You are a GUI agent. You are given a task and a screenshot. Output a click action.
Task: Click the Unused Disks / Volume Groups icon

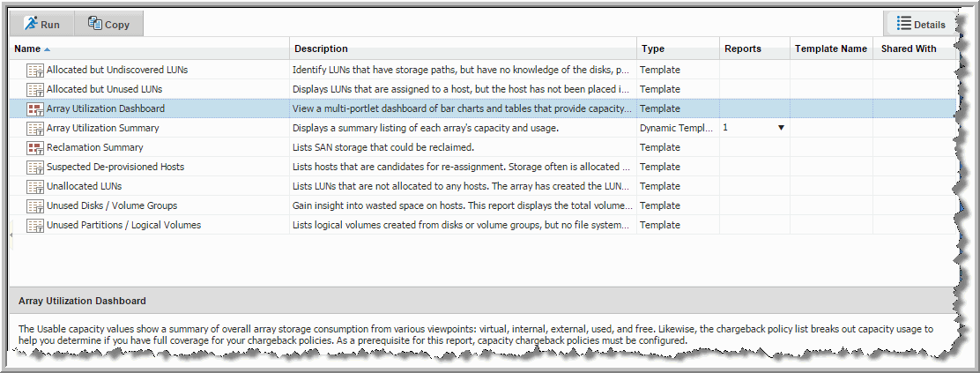35,206
